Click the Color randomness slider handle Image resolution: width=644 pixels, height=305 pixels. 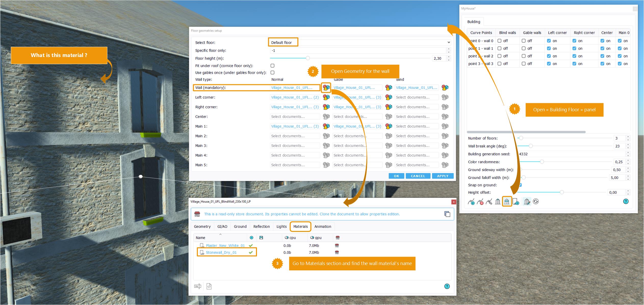coord(542,162)
